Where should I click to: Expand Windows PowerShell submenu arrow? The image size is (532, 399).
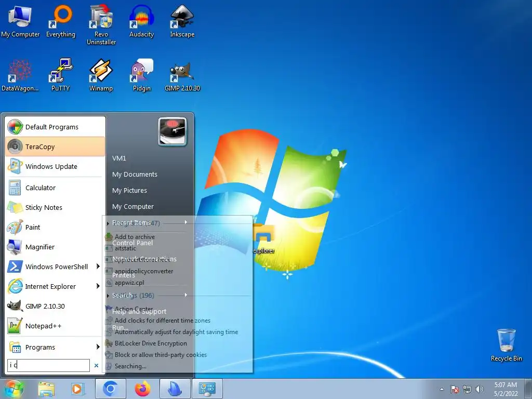(x=98, y=267)
